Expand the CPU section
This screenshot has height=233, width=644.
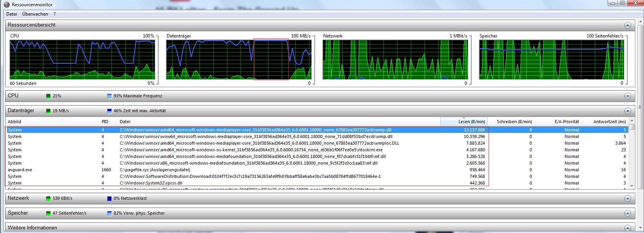[x=628, y=96]
